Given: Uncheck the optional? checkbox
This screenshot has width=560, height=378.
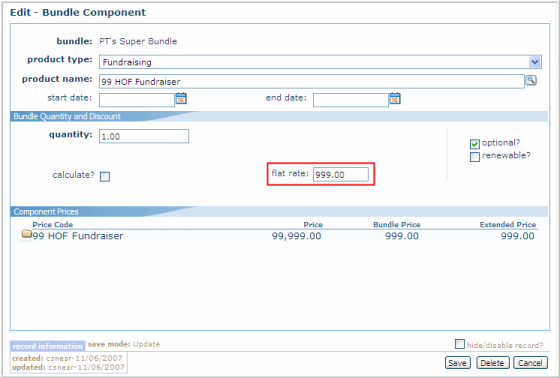Looking at the screenshot, I should [x=475, y=144].
